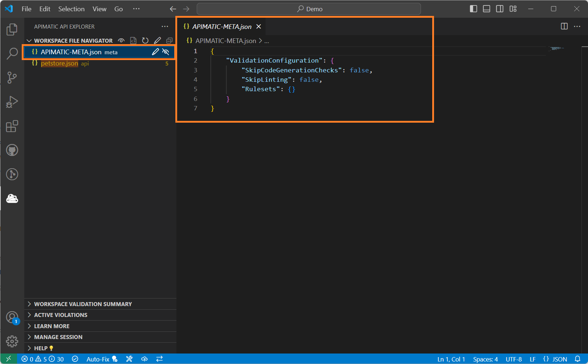
Task: Open notifications bell in status bar
Action: pyautogui.click(x=577, y=359)
